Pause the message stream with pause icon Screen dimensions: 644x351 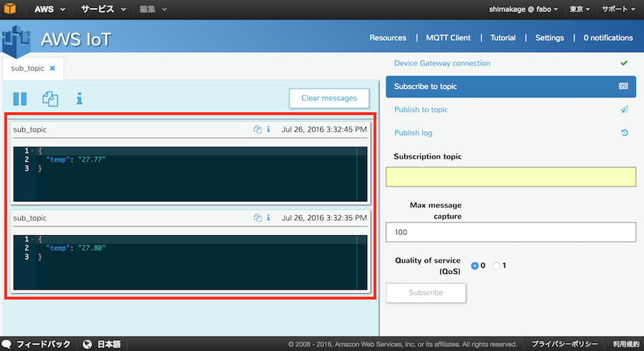click(20, 99)
